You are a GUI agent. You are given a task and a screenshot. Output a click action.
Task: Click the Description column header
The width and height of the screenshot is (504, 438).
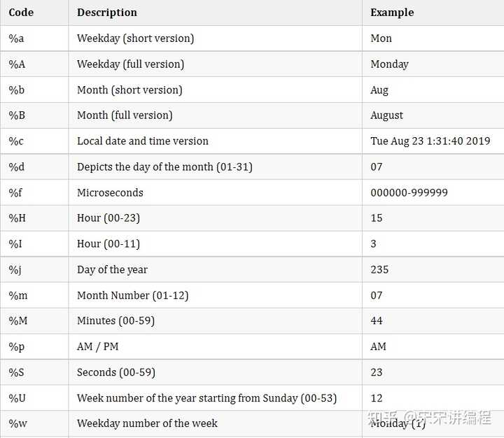(107, 13)
